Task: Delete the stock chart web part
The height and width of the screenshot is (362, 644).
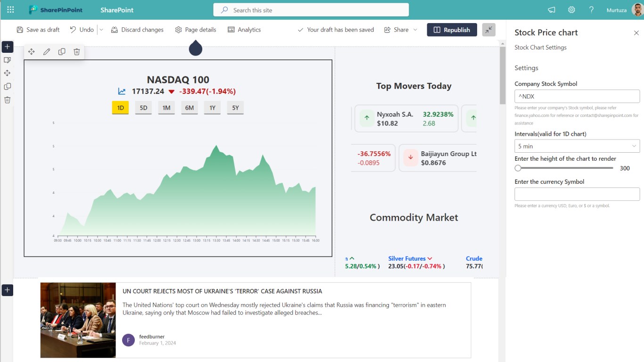Action: pos(77,52)
